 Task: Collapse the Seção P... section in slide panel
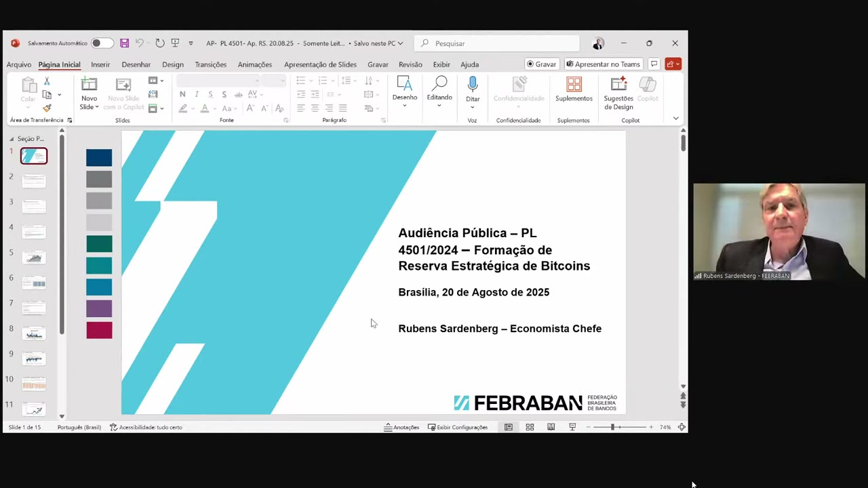click(11, 139)
